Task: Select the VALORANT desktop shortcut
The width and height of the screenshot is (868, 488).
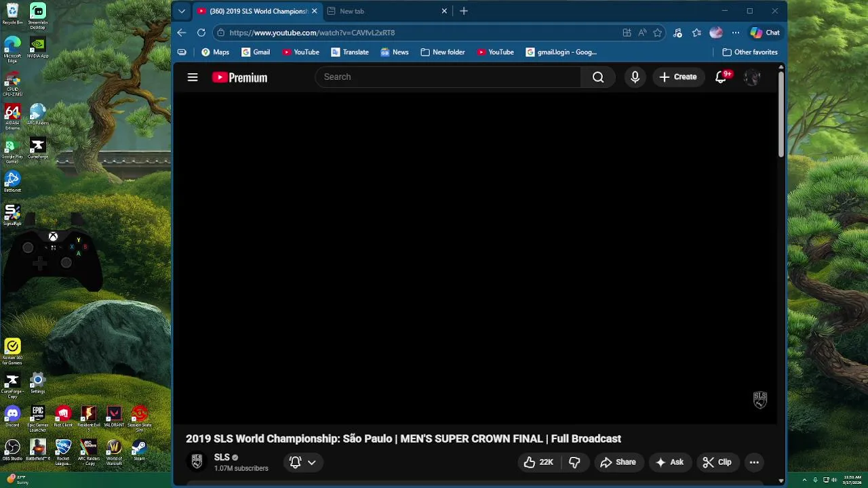Action: tap(114, 416)
